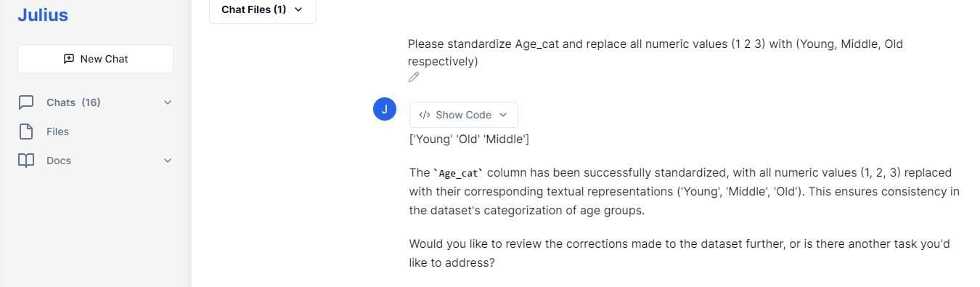Screen dimensions: 980x287
Task: Start a New Chat
Action: coord(95,59)
